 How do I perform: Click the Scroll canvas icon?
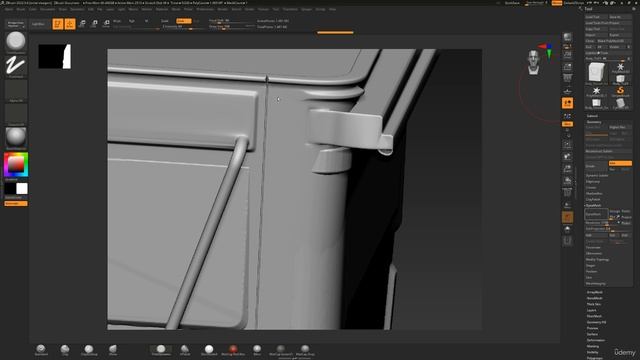pos(567,54)
